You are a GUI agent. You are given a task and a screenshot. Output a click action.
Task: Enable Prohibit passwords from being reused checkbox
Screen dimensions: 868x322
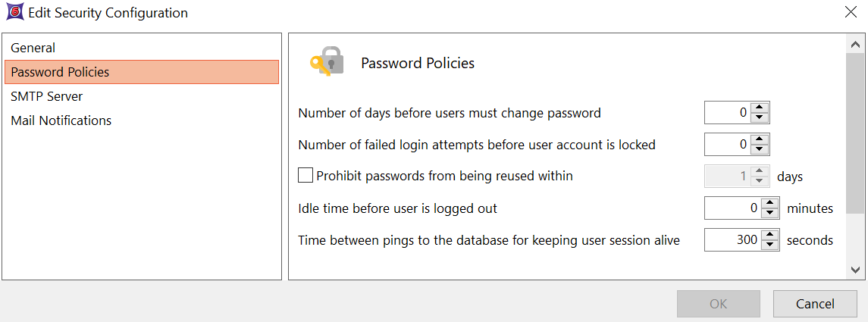click(x=306, y=176)
